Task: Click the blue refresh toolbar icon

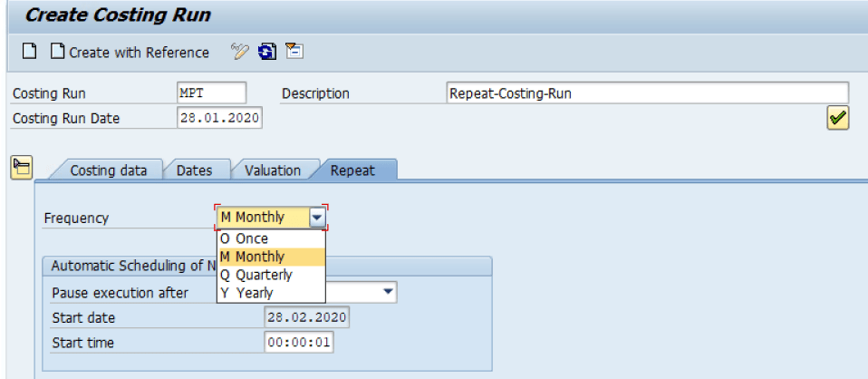Action: pyautogui.click(x=267, y=52)
